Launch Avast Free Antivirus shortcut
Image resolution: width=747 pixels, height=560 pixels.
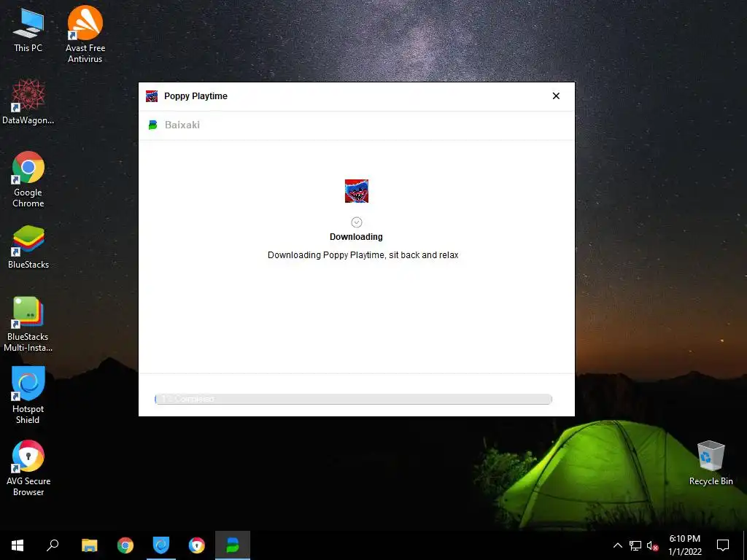(85, 34)
